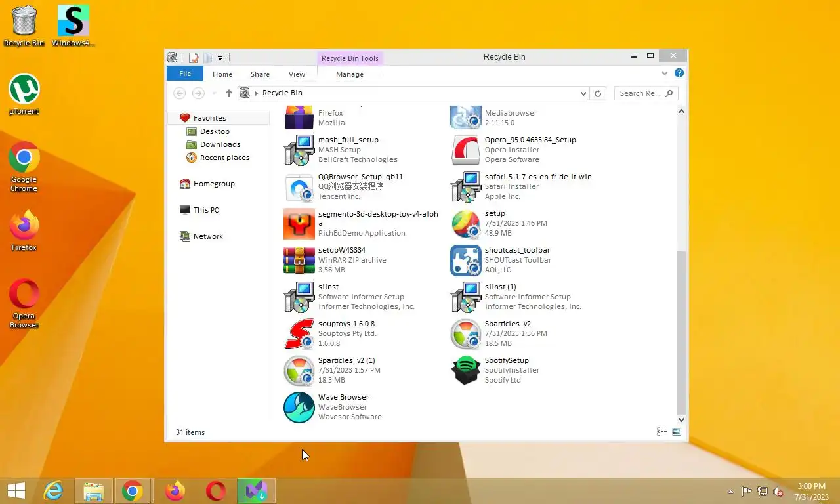Select the Opera_95.0.4635.84_Setup file icon
Viewport: 840px width, 504px height.
pos(466,150)
